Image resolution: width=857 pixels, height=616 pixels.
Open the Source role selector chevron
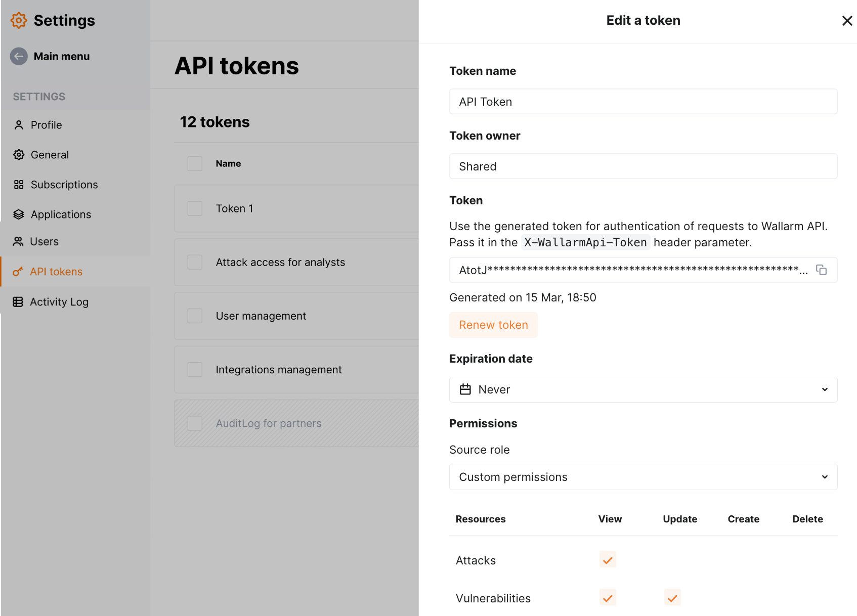825,476
